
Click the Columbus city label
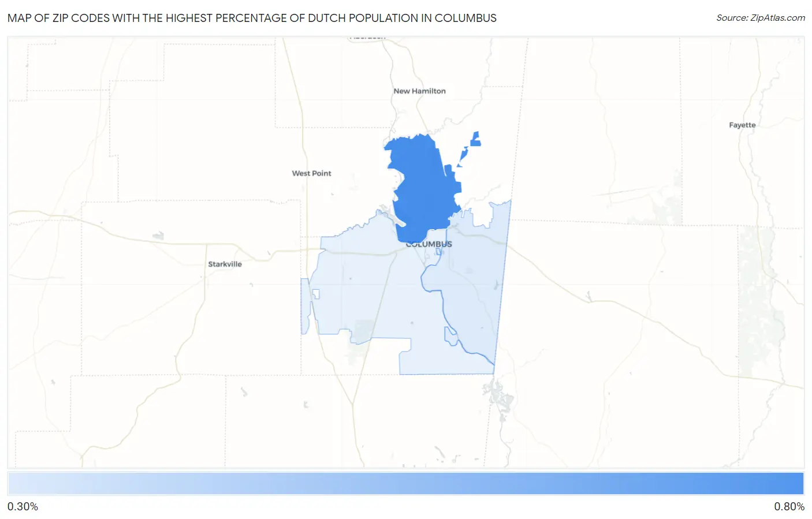[x=429, y=245]
